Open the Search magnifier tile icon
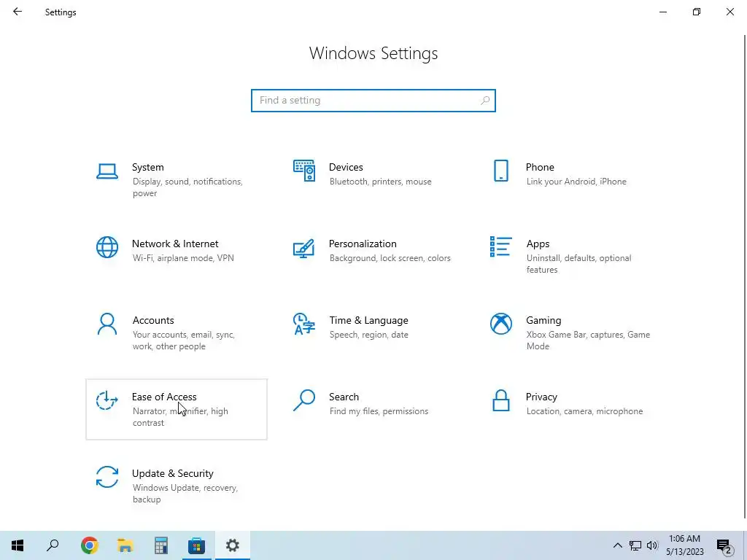 (x=304, y=400)
